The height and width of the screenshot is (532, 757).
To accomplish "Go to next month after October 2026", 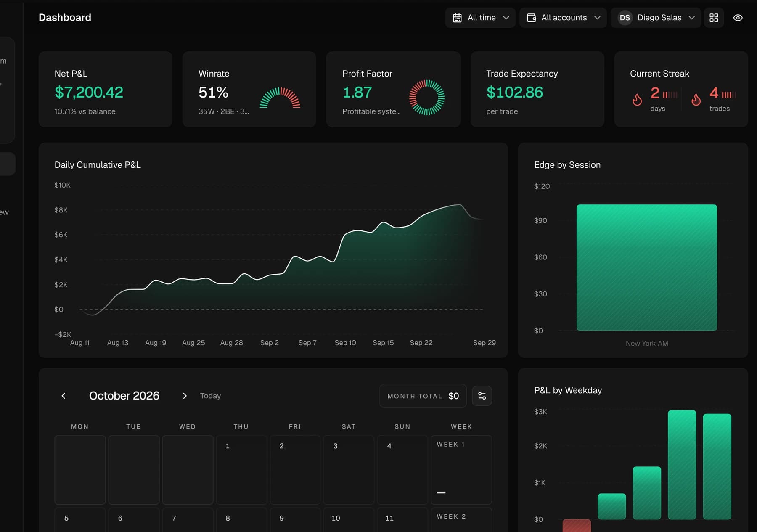I will click(185, 396).
